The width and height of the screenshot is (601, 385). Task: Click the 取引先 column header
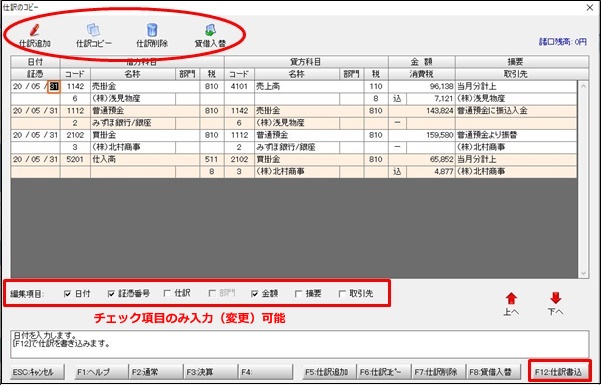[516, 74]
